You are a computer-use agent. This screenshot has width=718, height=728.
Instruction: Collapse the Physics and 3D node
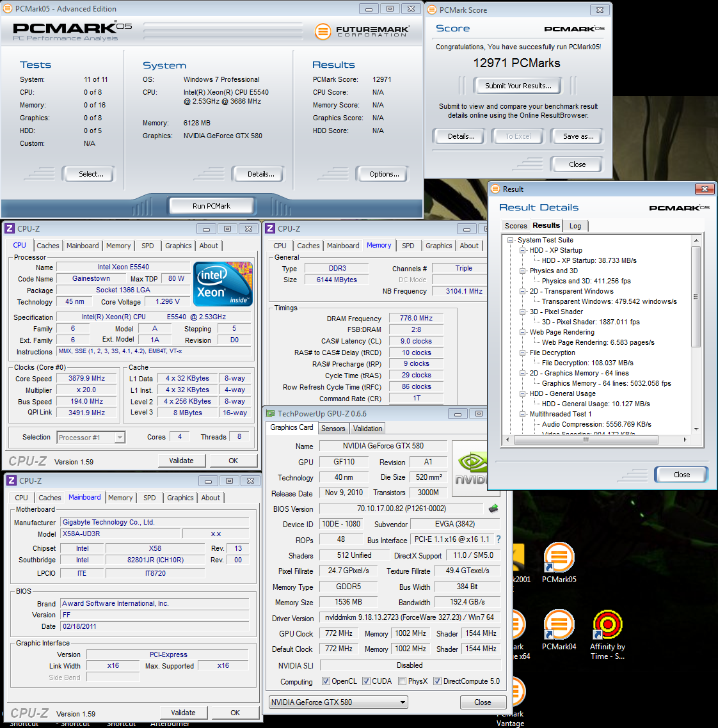pyautogui.click(x=522, y=271)
